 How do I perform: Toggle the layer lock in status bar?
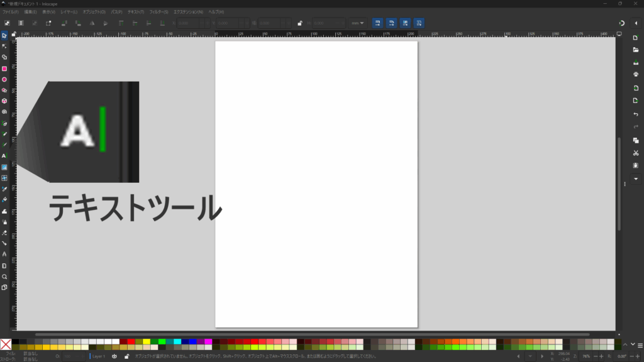coord(127,356)
